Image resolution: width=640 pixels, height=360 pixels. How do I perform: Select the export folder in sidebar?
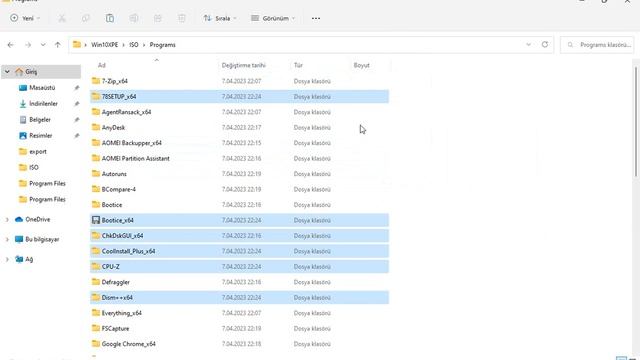[38, 151]
